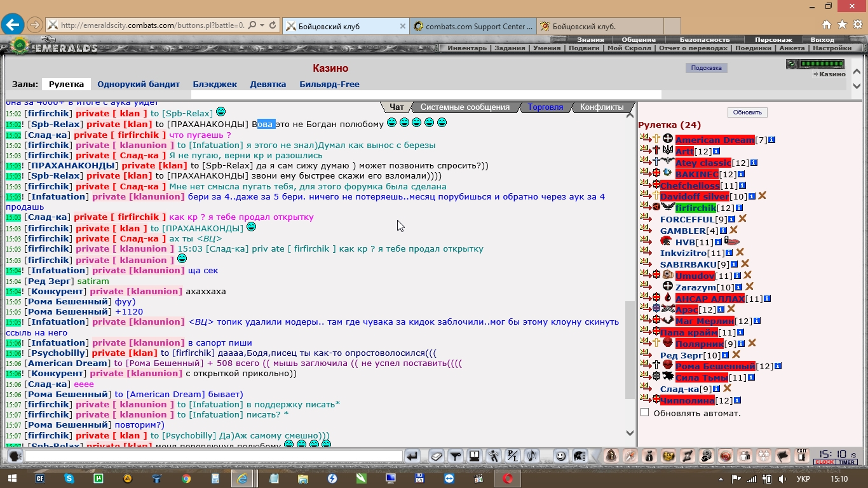Click the EXIT icon in the bottom toolbar
The image size is (868, 488).
click(802, 456)
